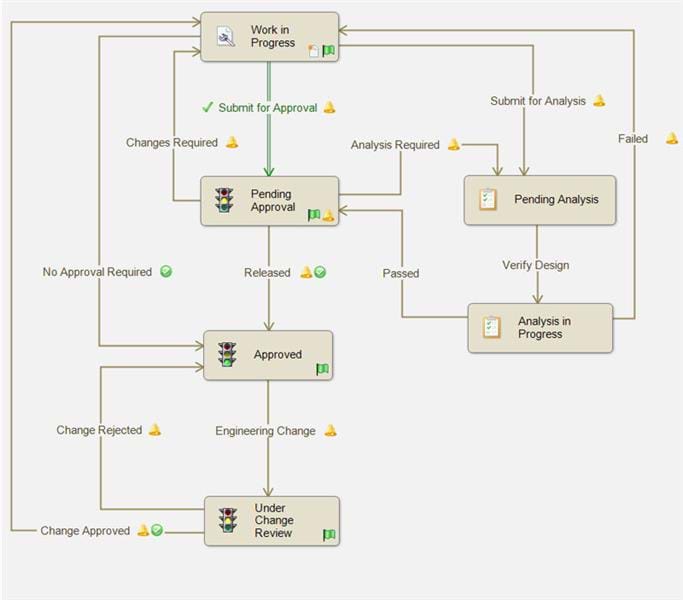
Task: Click the bell icon beside Changes Required
Action: pyautogui.click(x=232, y=143)
